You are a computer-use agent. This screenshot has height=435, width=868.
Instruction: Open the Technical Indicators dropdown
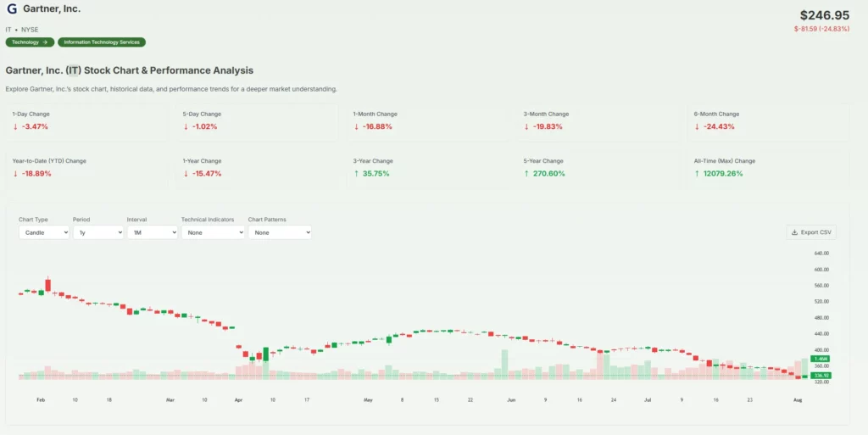213,232
